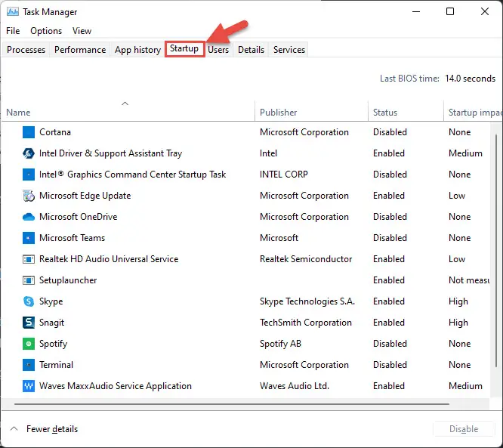Minimize the Task Manager window
Viewport: 503px width, 448px height.
[x=416, y=11]
